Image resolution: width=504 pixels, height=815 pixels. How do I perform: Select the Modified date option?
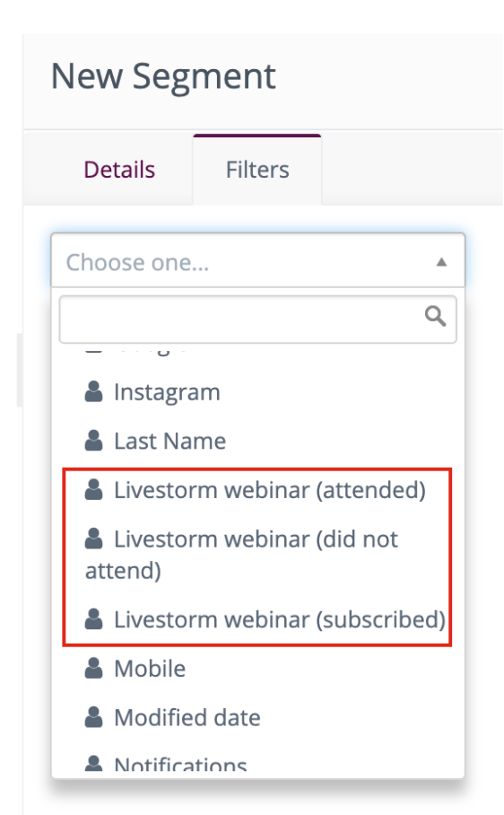[258, 717]
